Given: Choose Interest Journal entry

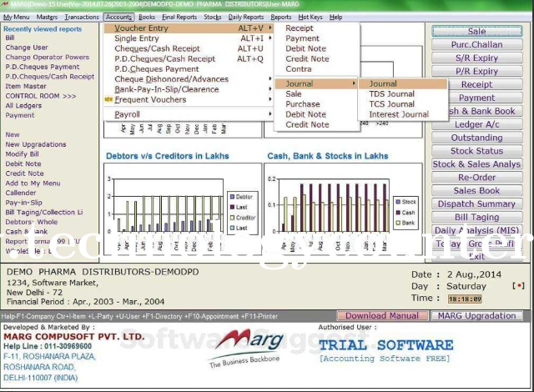Looking at the screenshot, I should (x=403, y=114).
